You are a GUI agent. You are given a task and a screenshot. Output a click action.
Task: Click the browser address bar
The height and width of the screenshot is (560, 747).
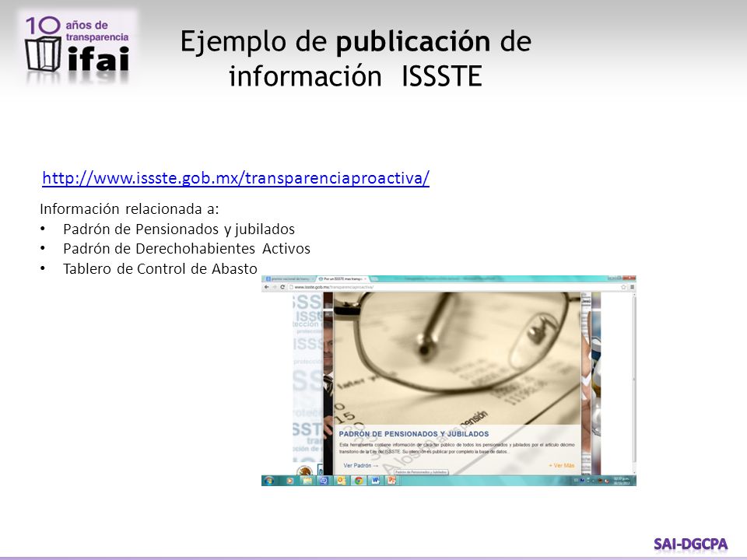click(x=455, y=287)
